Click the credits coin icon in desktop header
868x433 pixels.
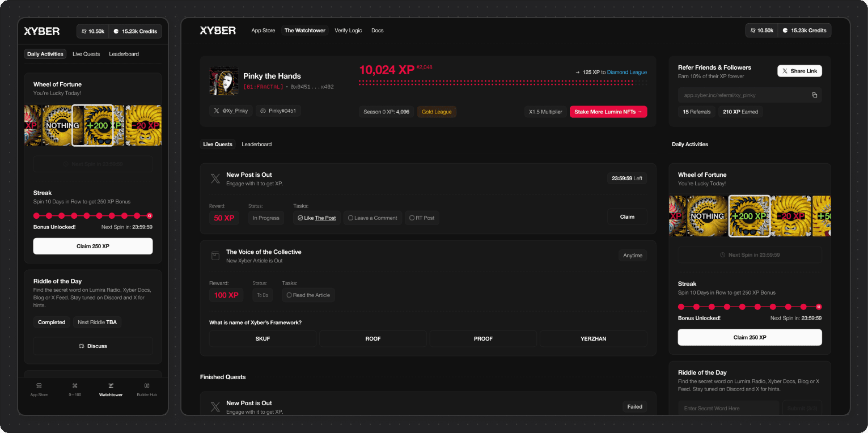[785, 31]
